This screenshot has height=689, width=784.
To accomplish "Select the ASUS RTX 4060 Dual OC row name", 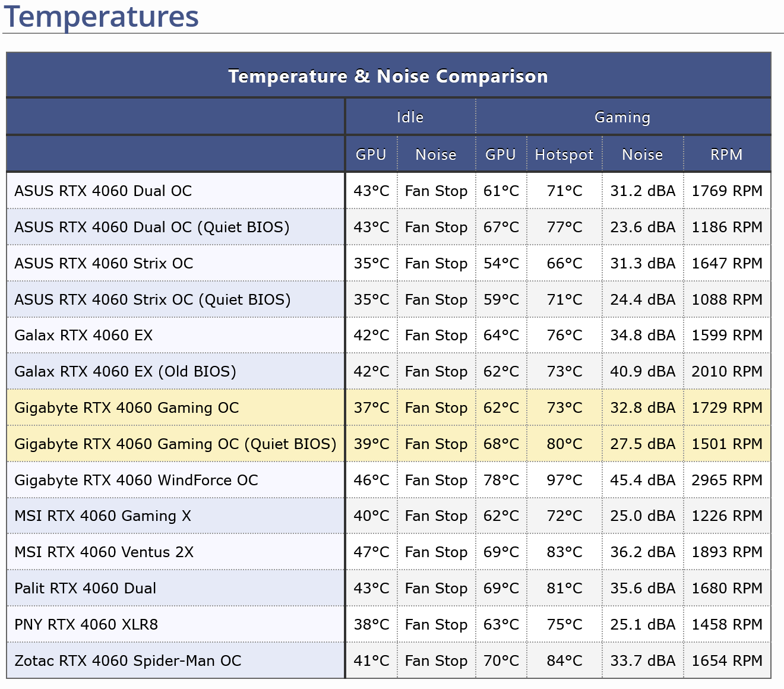I will pos(103,191).
